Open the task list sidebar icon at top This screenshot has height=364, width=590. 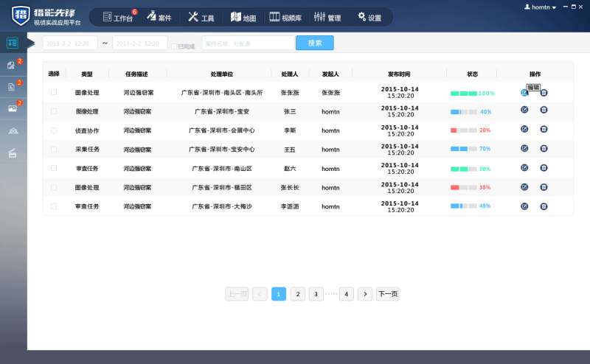tap(13, 43)
